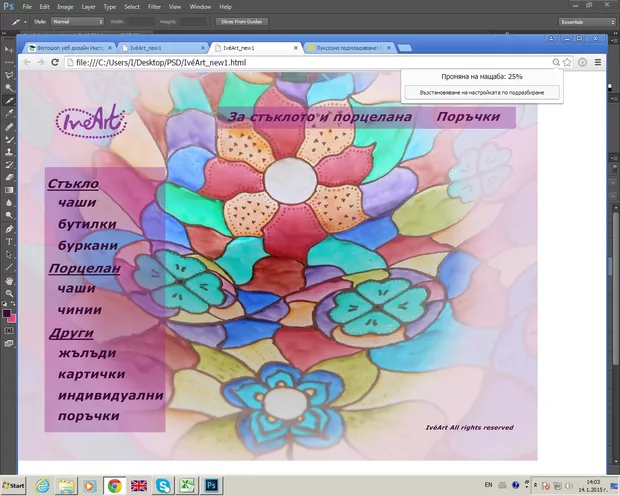620x496 pixels.
Task: Click Windows Start button
Action: (13, 485)
